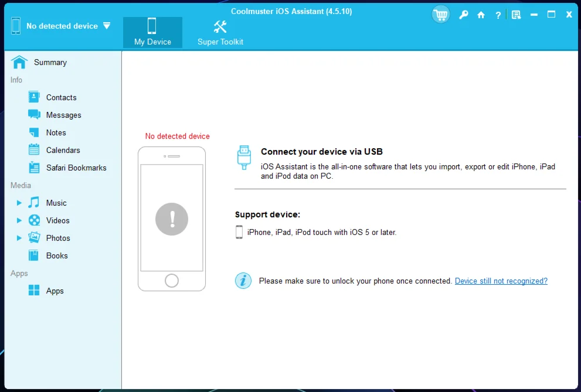Open Safari Bookmarks category
The height and width of the screenshot is (392, 581).
coord(76,168)
